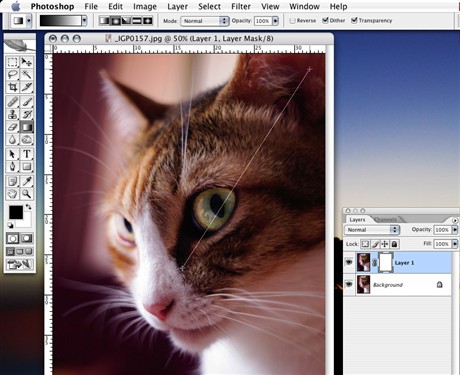Select the Magic Wand tool
The width and height of the screenshot is (460, 375).
26,74
